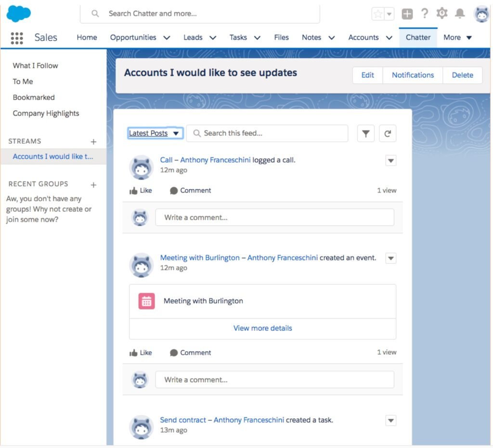Open actions dropdown on logged-a-call post
Viewport: 493px width, 448px height.
click(391, 161)
